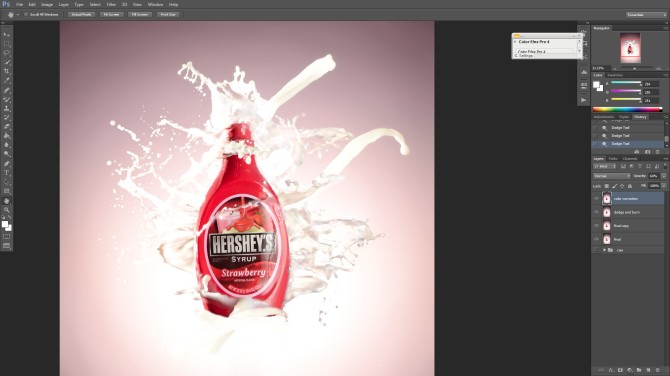Click the Navigator preview thumbnail
This screenshot has height=376, width=670.
[x=630, y=47]
